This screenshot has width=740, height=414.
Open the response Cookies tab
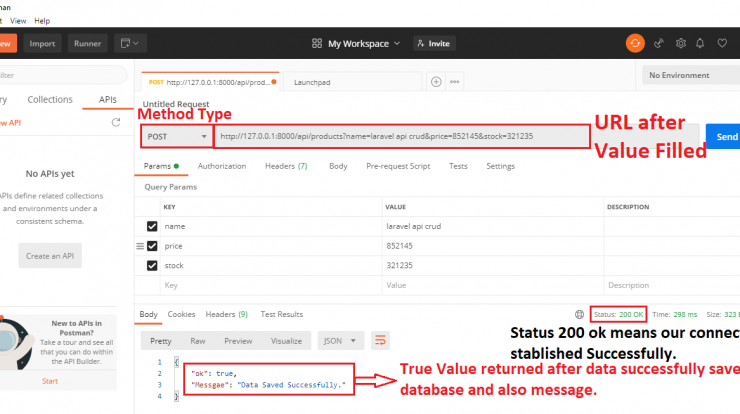[181, 314]
